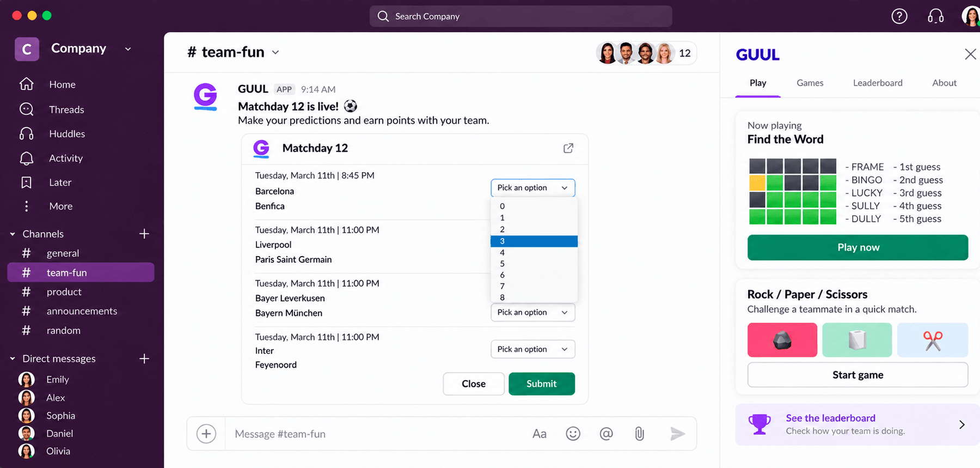Screen dimensions: 980x468
Task: Choose 5 in the score dropdown list
Action: click(x=534, y=264)
